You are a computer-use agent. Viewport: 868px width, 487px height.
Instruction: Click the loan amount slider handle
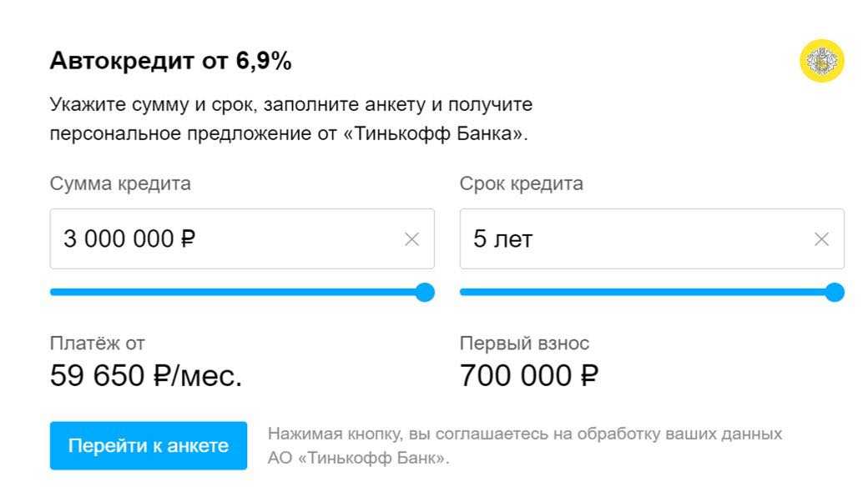point(425,292)
